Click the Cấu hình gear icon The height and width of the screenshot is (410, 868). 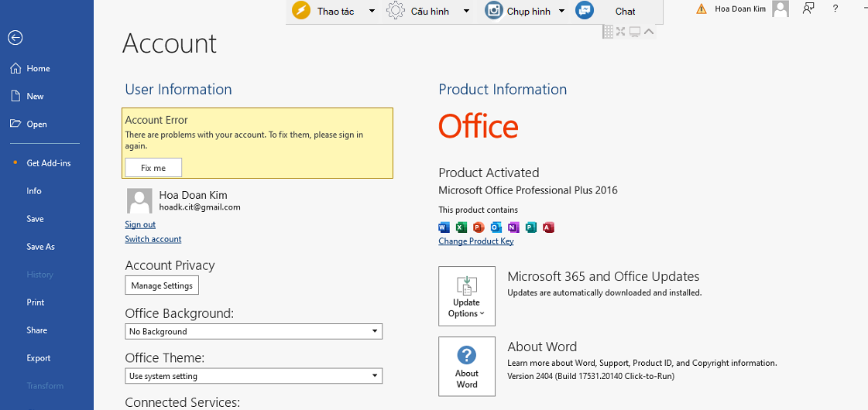[x=395, y=11]
